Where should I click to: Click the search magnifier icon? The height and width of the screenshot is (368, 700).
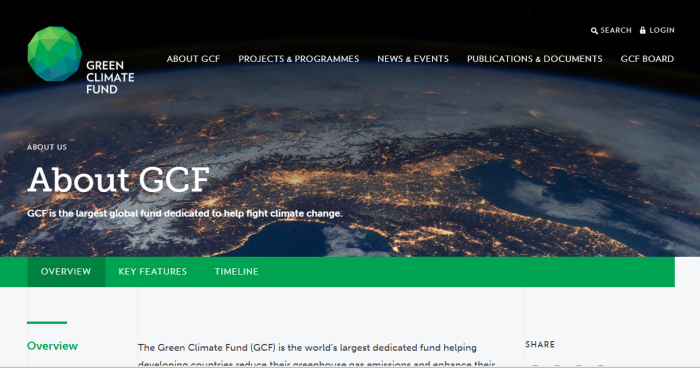tap(594, 31)
